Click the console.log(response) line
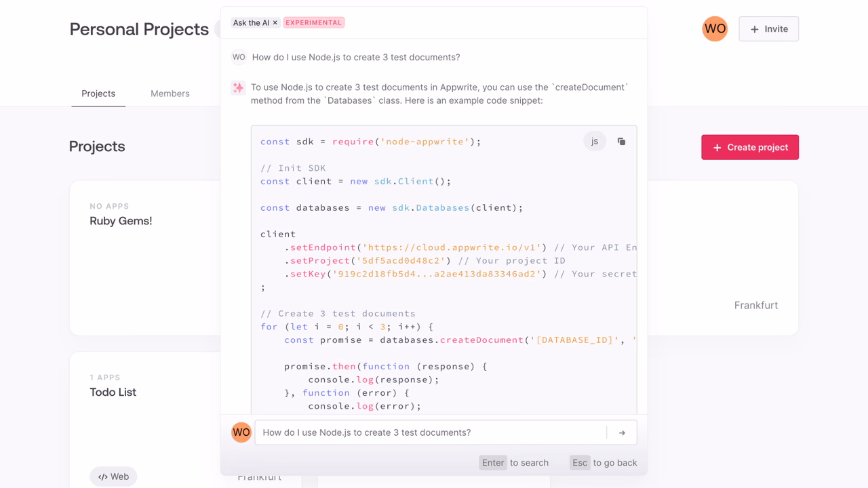Image resolution: width=868 pixels, height=488 pixels. pos(374,380)
